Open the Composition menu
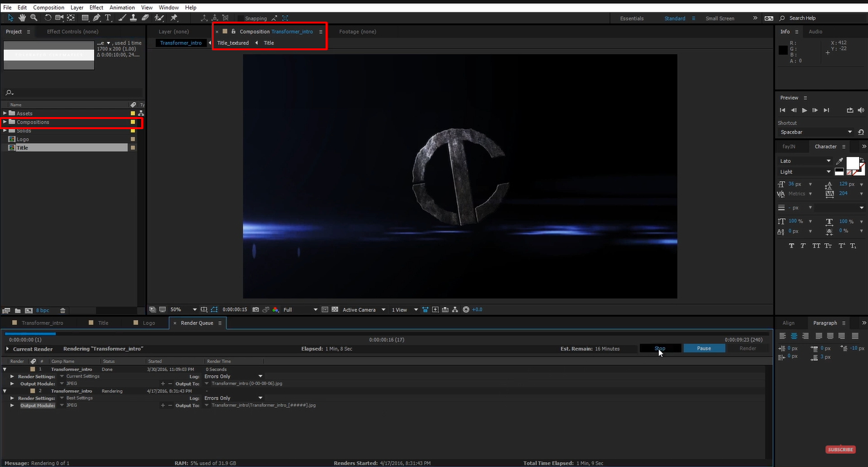 pos(48,7)
